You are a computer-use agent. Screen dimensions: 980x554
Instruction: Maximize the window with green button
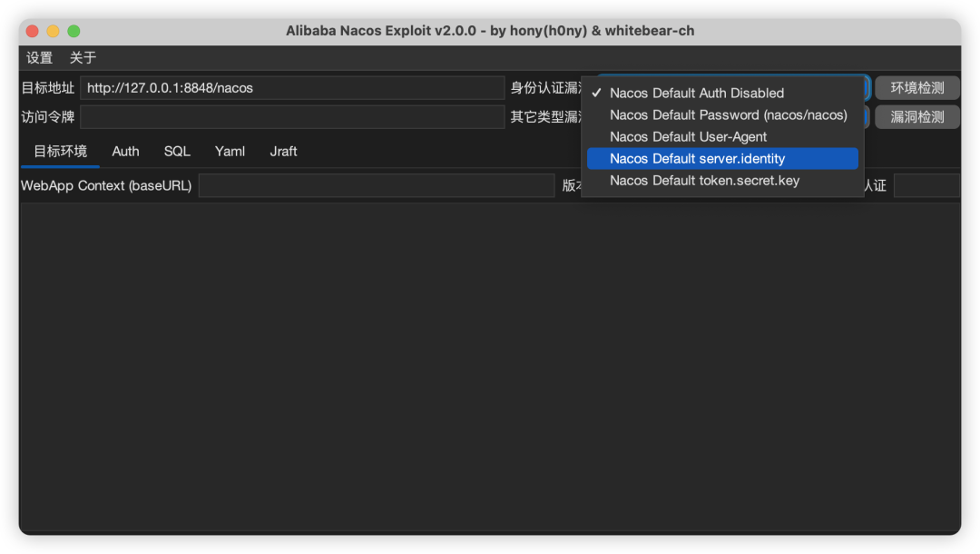pyautogui.click(x=73, y=31)
